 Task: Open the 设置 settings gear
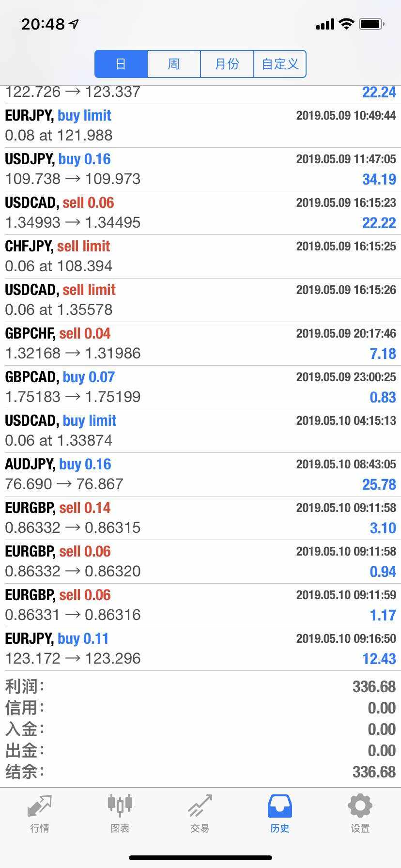[x=360, y=806]
